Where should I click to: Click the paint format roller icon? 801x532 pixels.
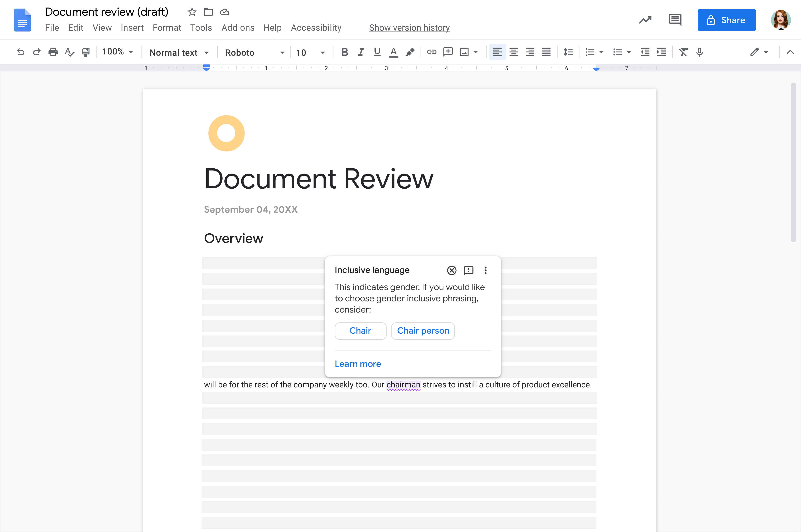click(x=86, y=52)
